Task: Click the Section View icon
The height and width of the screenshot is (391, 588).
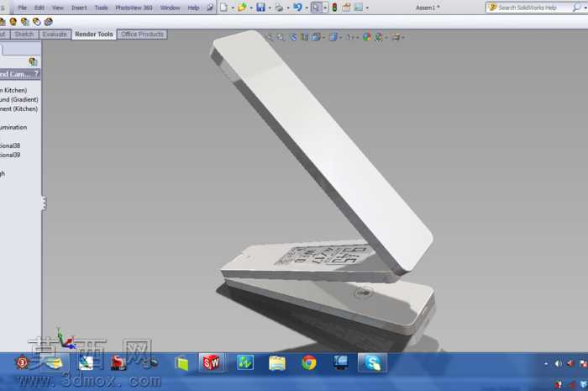Action: 304,37
